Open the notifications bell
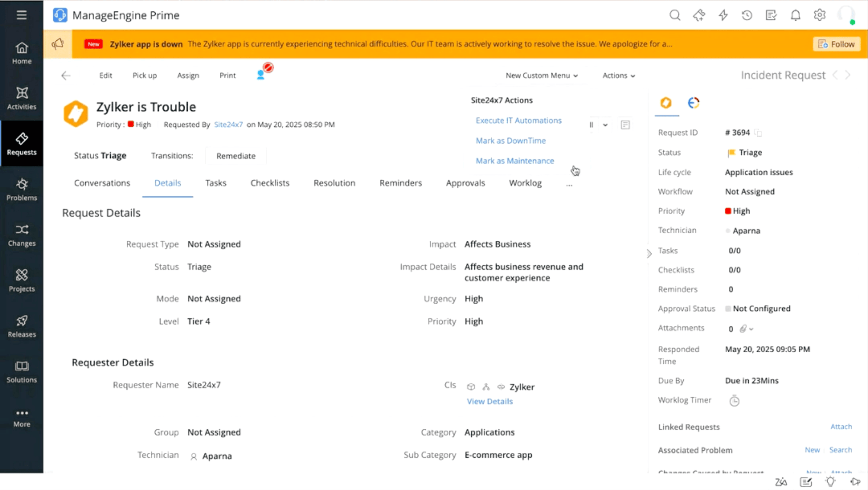868x490 pixels. coord(795,15)
